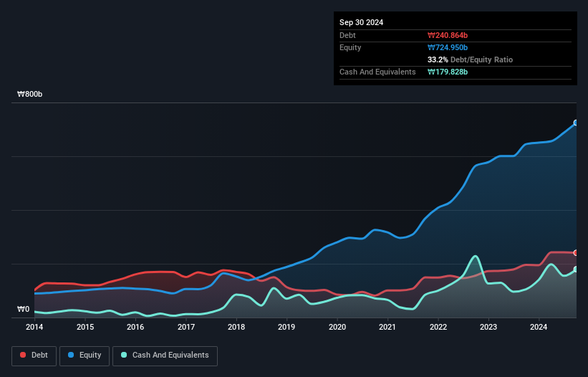Click the ₩724.950b equity value
Screen dimensions: 588x377
point(448,47)
